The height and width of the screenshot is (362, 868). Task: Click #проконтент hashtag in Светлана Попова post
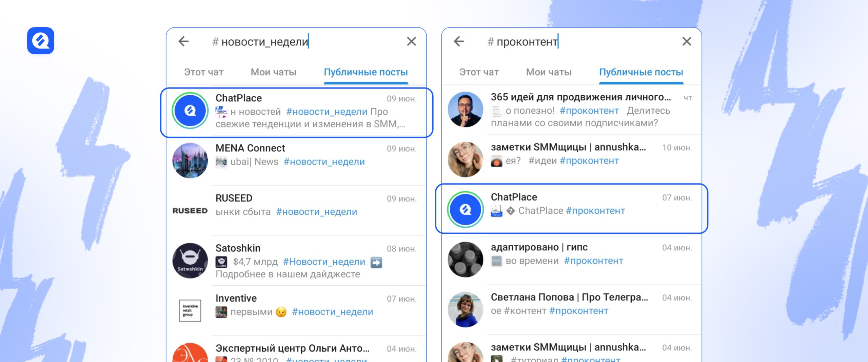pos(579,311)
